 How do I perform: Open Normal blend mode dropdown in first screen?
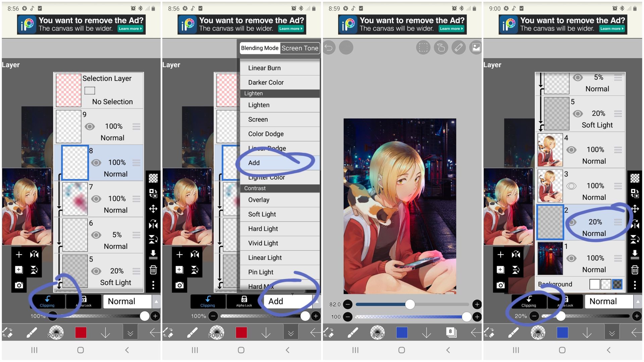131,301
